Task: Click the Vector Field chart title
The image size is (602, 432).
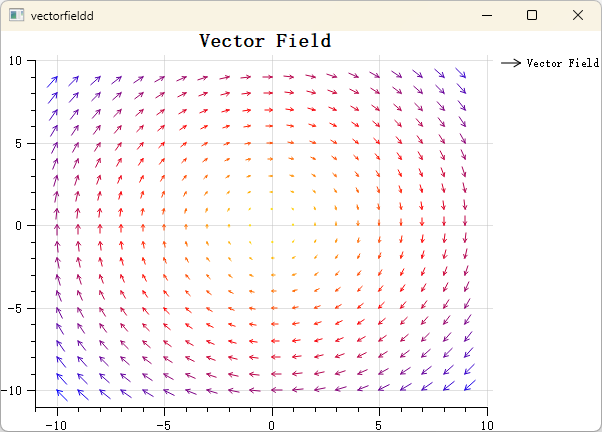Action: click(x=265, y=41)
